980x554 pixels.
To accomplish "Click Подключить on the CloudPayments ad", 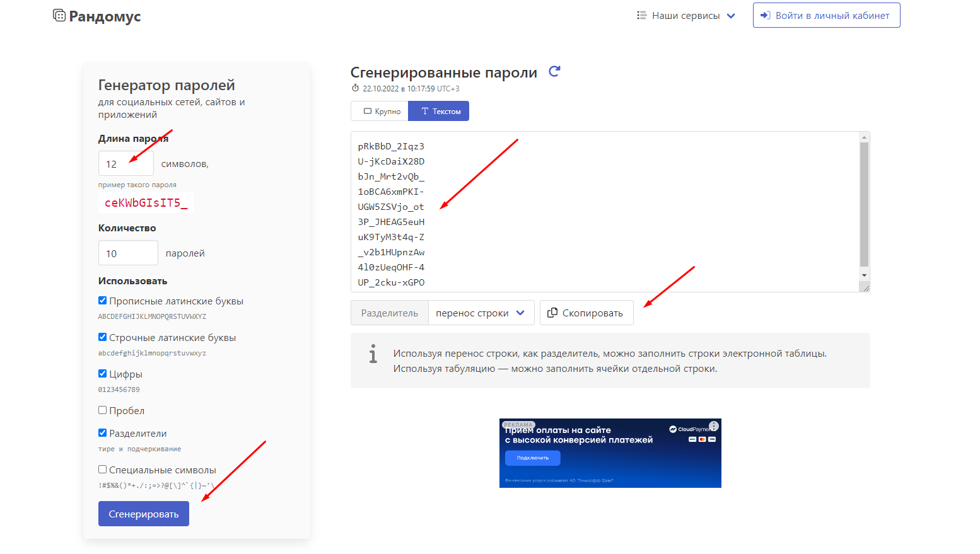I will [532, 458].
